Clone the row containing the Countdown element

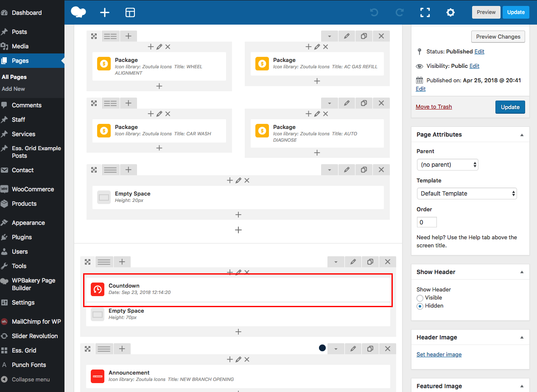pos(370,262)
